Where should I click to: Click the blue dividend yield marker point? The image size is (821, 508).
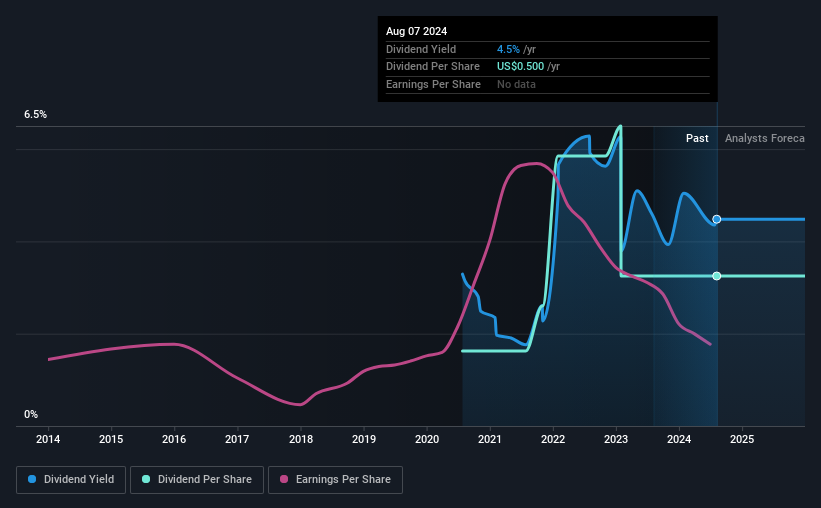717,219
